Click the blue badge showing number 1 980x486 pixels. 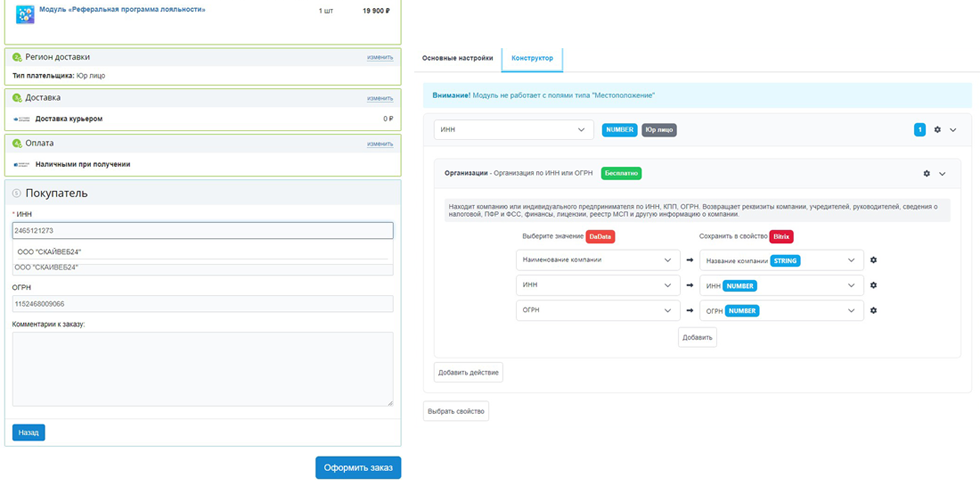point(919,130)
